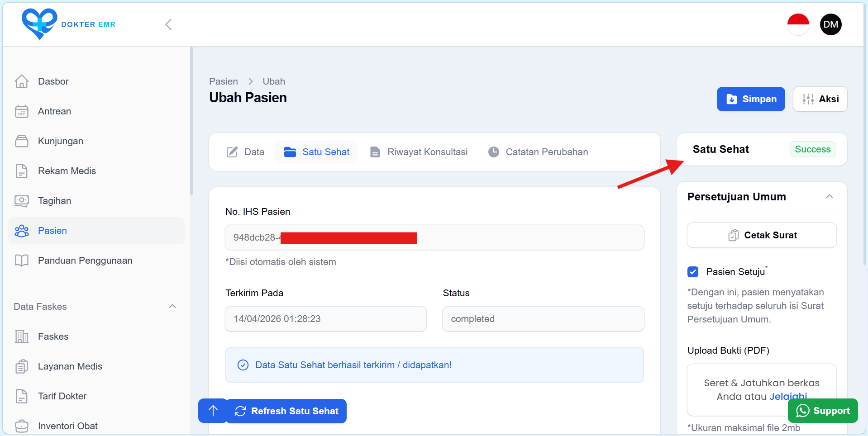
Task: Click the Dokter EMR heart logo
Action: point(39,24)
